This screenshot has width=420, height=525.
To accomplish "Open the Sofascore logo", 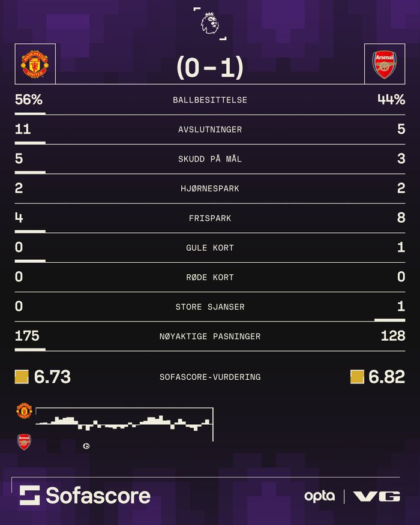I will 85,496.
